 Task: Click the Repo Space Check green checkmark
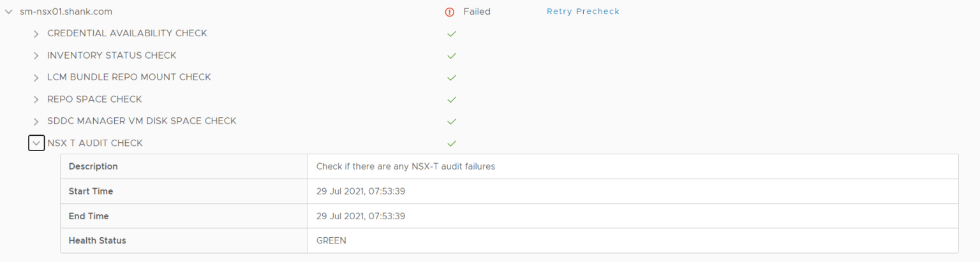point(452,99)
